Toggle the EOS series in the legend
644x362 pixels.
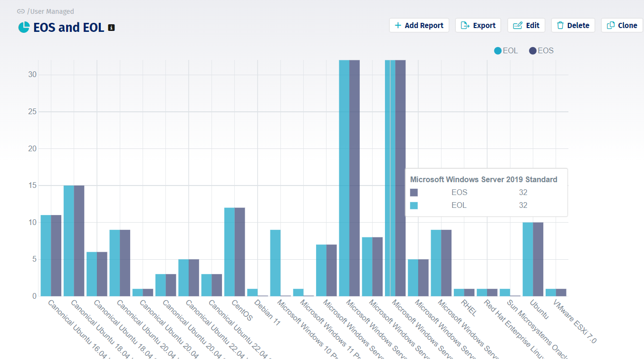click(541, 50)
